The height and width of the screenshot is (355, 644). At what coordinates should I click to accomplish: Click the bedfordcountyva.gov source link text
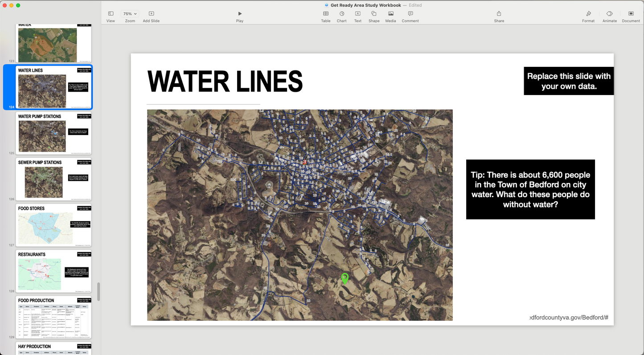point(569,318)
